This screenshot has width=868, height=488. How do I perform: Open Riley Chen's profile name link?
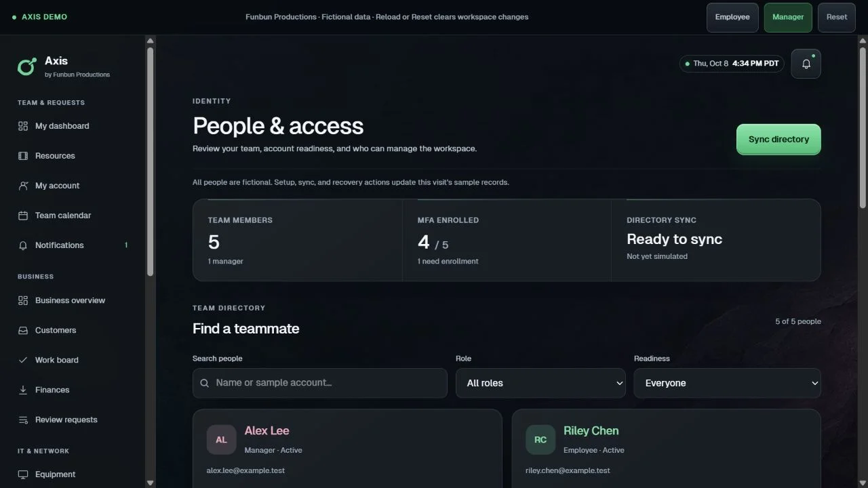tap(591, 430)
